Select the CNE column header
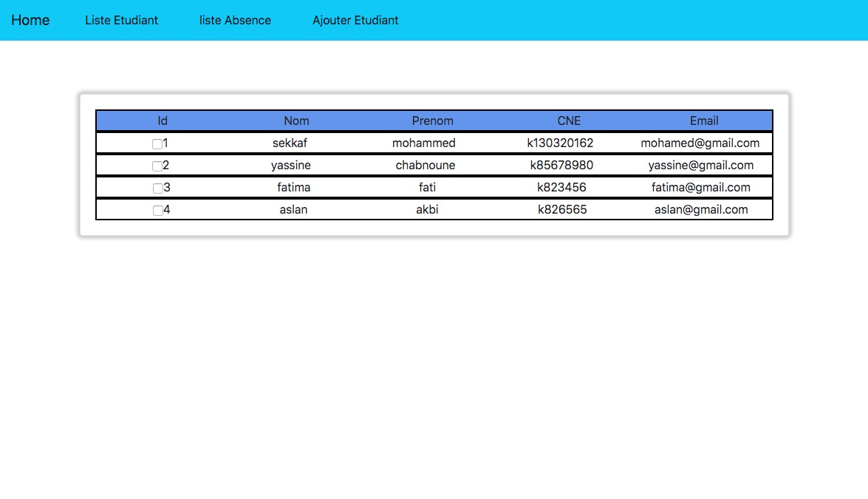Image resolution: width=868 pixels, height=499 pixels. coord(569,120)
